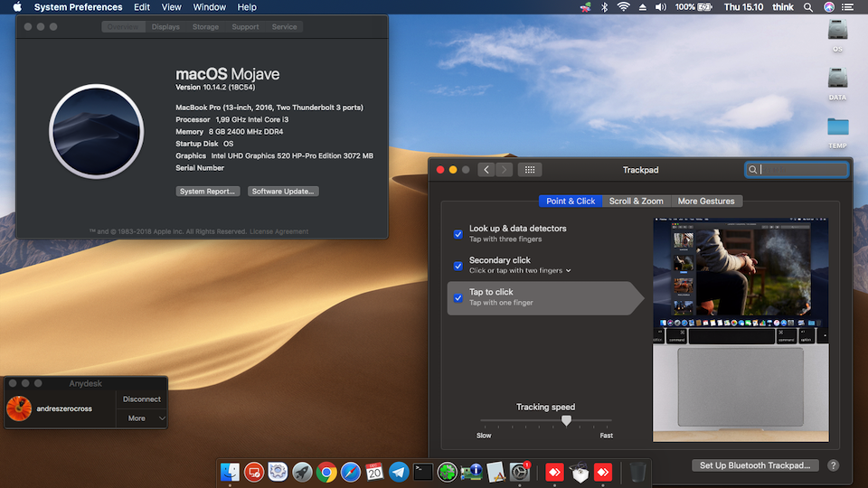
Task: Open the Wi-Fi status menu
Action: tap(623, 7)
